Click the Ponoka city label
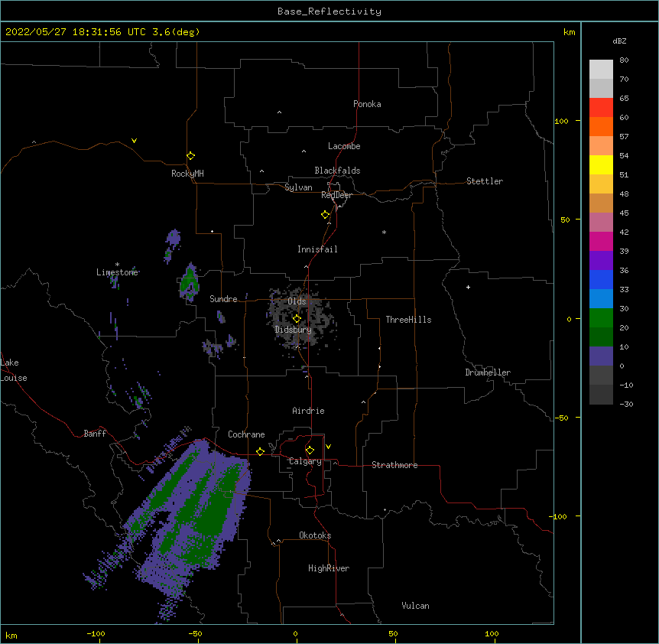The width and height of the screenshot is (659, 644). [367, 104]
